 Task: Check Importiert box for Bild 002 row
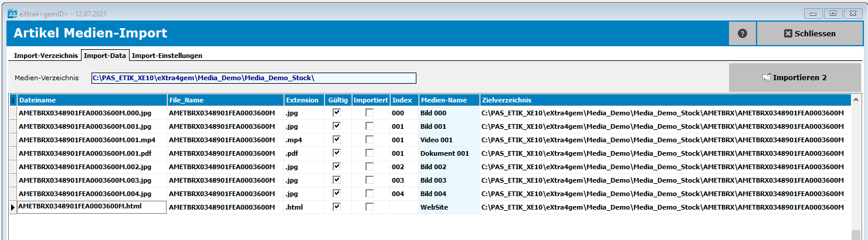coord(369,166)
